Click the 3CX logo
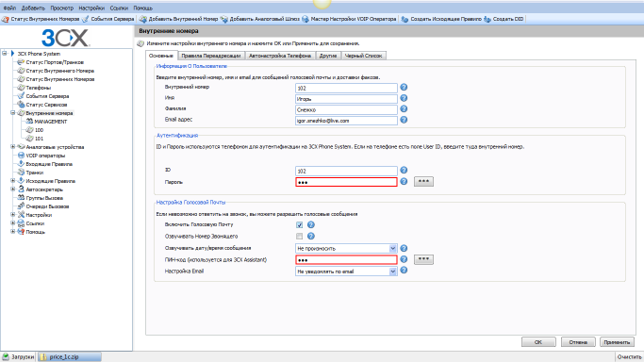 [66, 38]
